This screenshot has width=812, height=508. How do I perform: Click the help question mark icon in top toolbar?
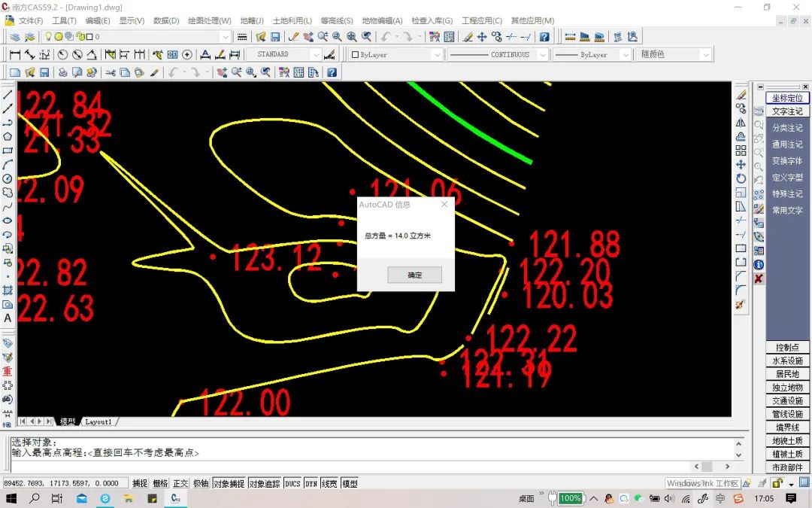(x=544, y=37)
